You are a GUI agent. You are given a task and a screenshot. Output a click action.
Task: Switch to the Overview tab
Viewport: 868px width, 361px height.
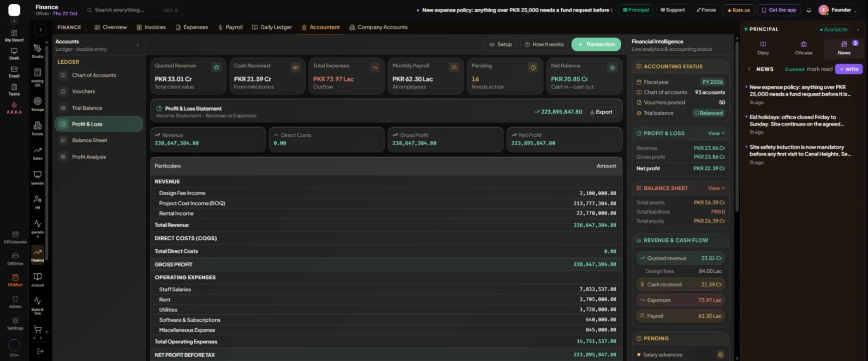(x=111, y=27)
